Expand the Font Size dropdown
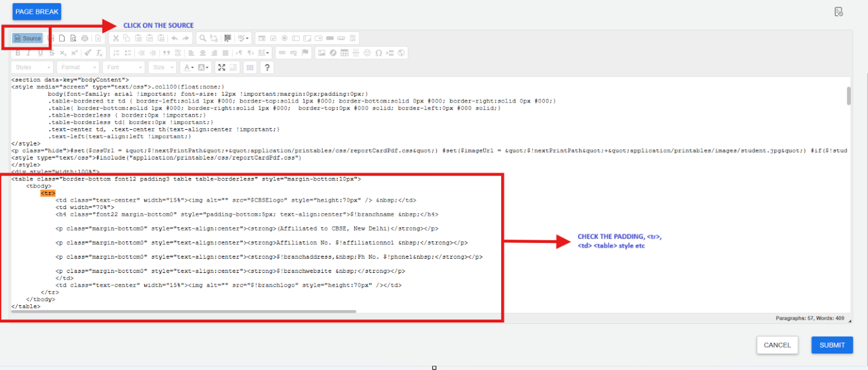 (163, 67)
